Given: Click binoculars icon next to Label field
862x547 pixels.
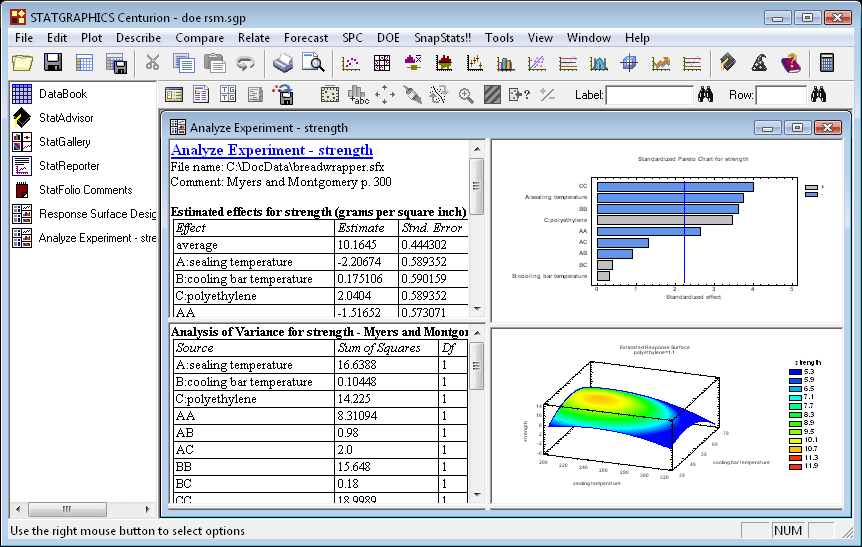Looking at the screenshot, I should [705, 95].
